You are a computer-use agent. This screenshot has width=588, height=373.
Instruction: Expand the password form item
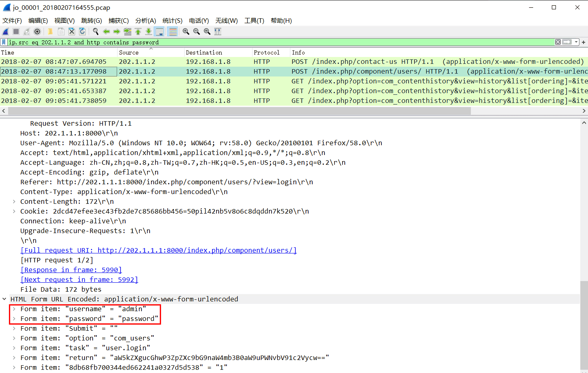click(x=14, y=319)
